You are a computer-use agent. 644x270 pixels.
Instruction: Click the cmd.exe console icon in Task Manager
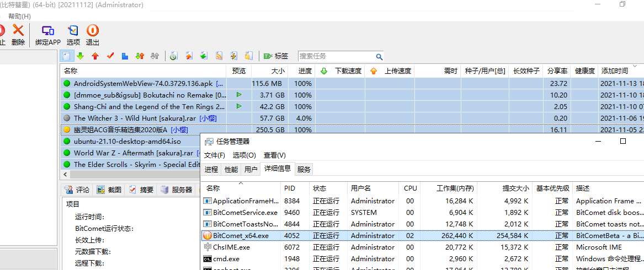tap(207, 259)
